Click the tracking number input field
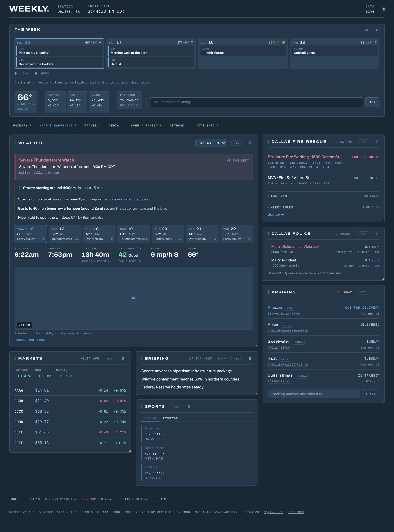This screenshot has height=532, width=394. tap(314, 394)
